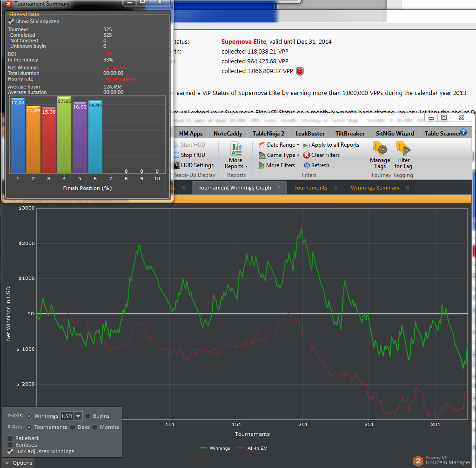
Task: Click the Refresh label
Action: [x=320, y=165]
